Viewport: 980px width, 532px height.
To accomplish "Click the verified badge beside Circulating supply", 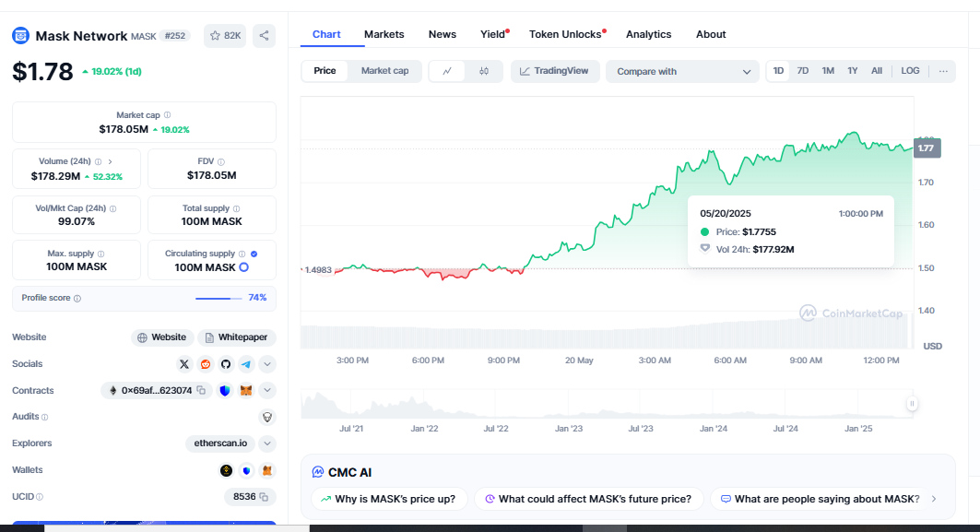I will click(x=254, y=254).
